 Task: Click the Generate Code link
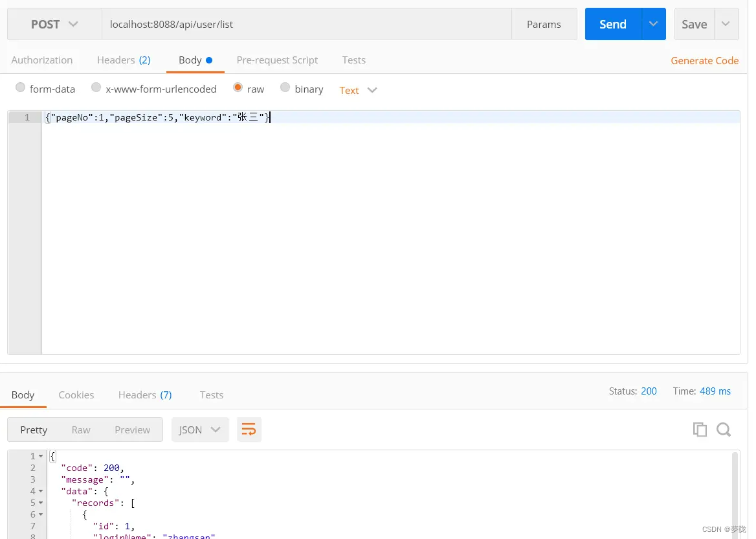pos(705,60)
